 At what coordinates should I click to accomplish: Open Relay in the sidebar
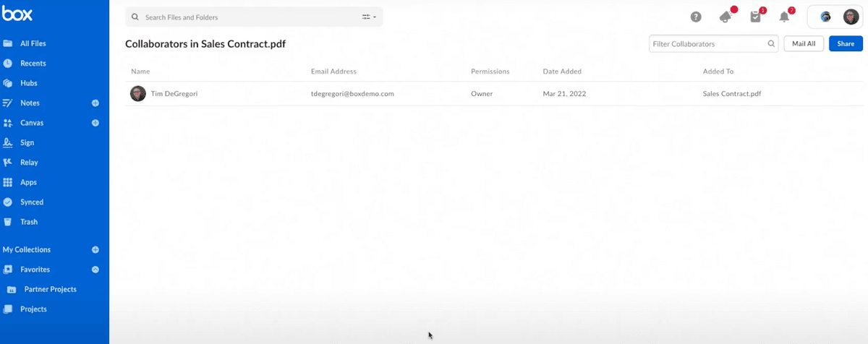pos(28,163)
